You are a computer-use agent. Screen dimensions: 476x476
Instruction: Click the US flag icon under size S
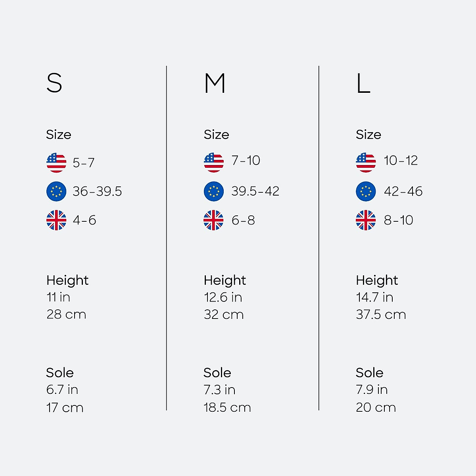coord(56,163)
